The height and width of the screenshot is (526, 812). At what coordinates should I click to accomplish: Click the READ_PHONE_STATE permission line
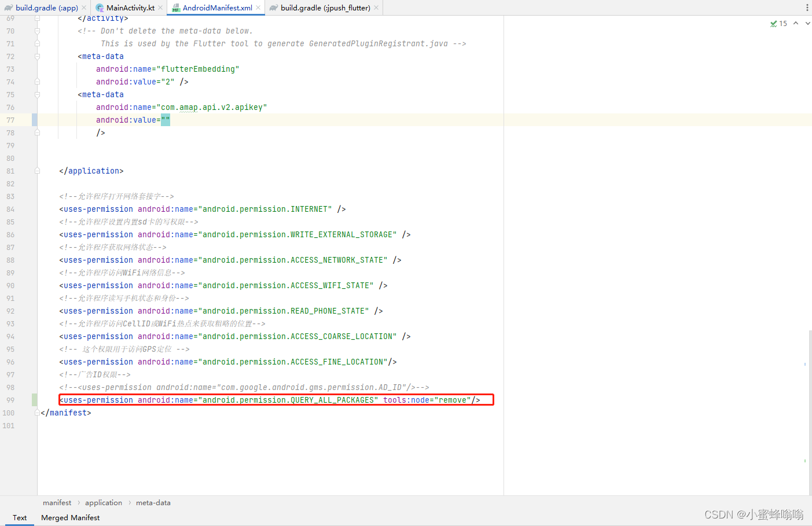tap(221, 311)
